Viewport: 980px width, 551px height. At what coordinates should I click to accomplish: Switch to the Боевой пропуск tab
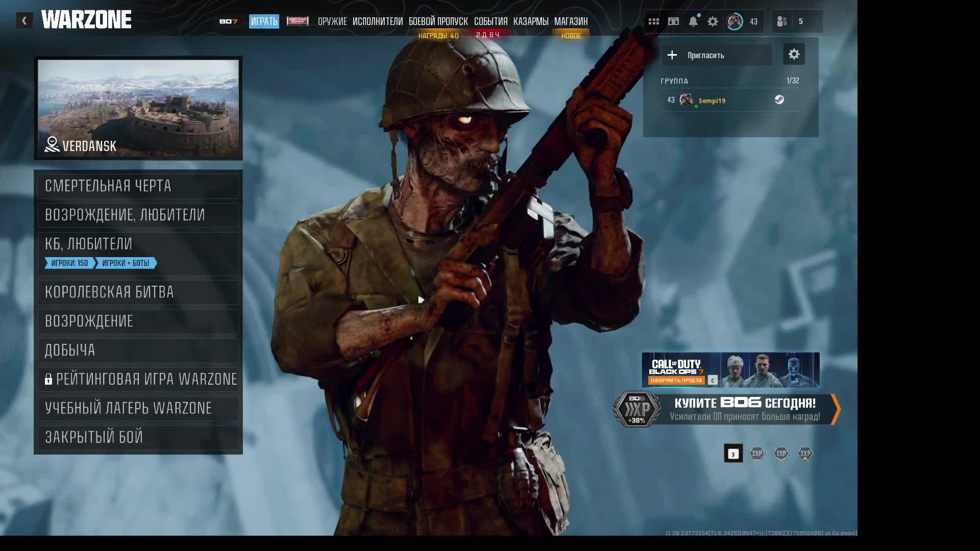coord(438,21)
